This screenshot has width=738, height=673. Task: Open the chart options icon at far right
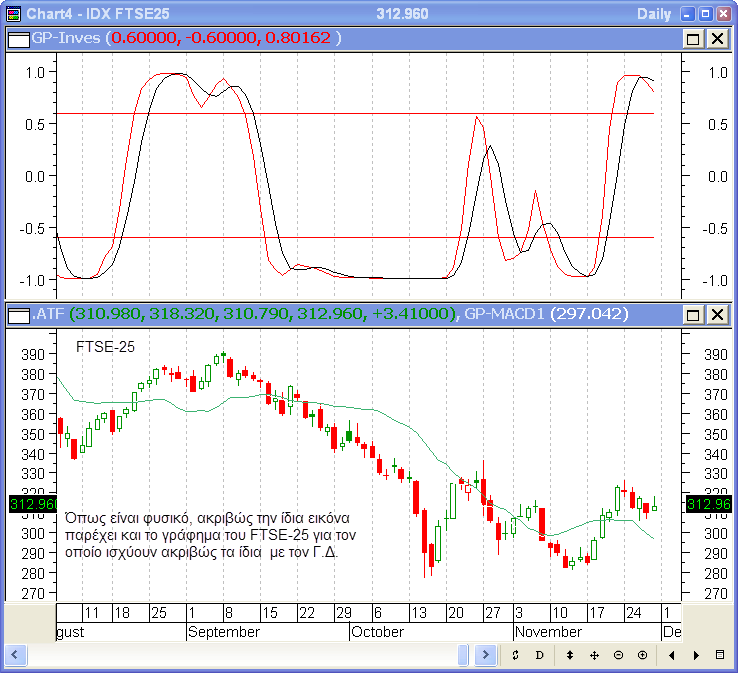tap(720, 655)
